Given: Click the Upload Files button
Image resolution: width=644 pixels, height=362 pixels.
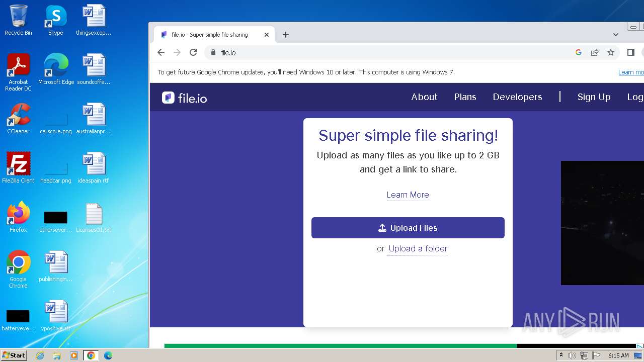Looking at the screenshot, I should tap(408, 228).
